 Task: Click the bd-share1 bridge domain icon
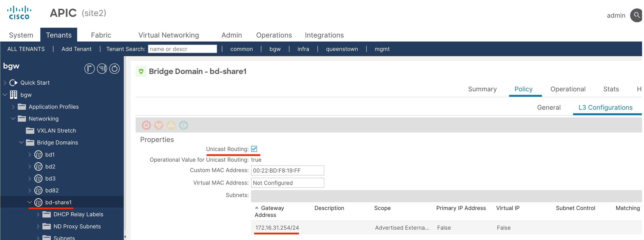click(x=38, y=203)
